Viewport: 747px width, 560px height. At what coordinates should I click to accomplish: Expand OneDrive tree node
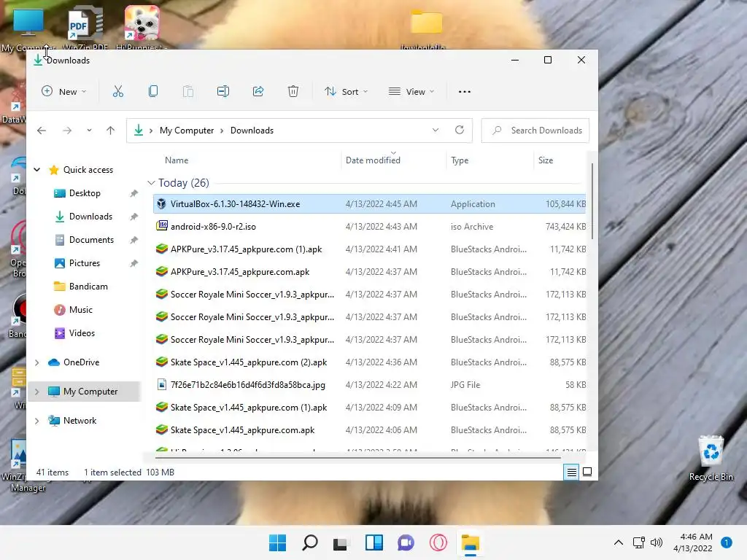pyautogui.click(x=36, y=362)
